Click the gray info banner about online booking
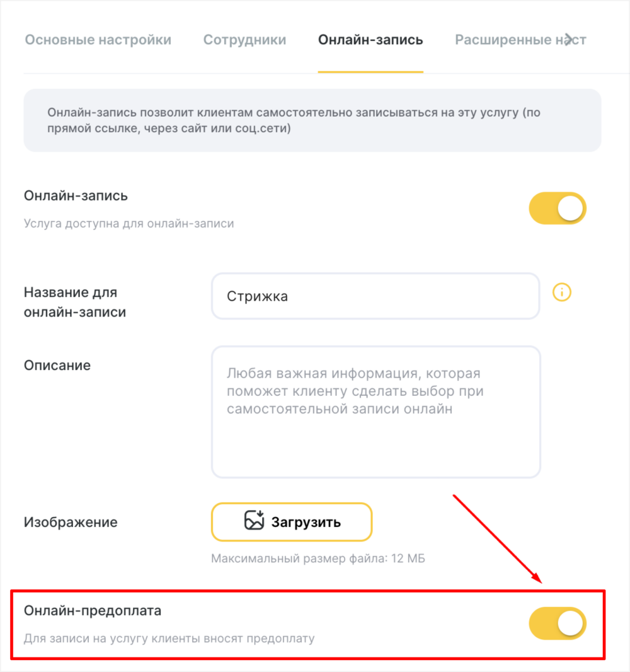The image size is (630, 672). tap(312, 120)
